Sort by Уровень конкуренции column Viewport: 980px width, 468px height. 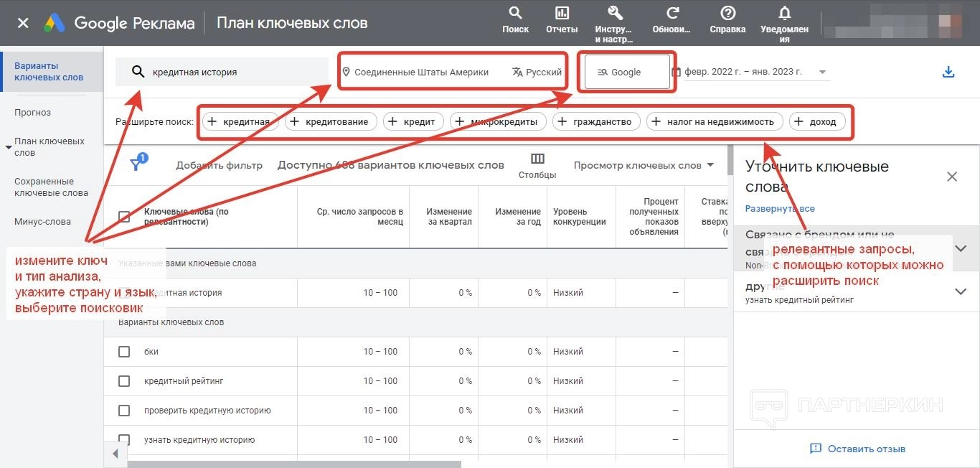(580, 217)
